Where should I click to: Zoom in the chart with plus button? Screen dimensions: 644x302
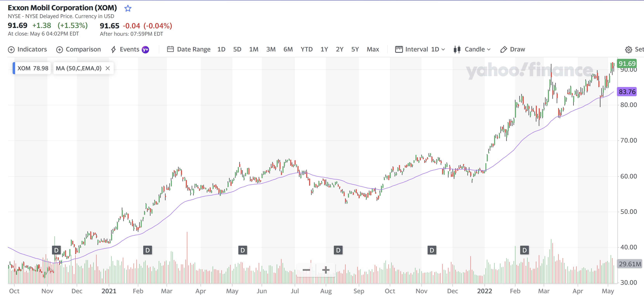pyautogui.click(x=325, y=270)
